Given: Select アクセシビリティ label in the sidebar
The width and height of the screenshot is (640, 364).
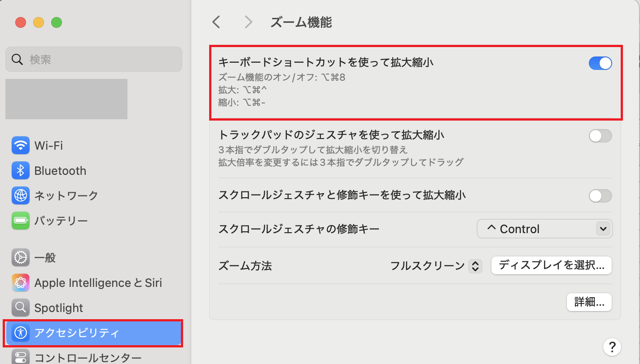Looking at the screenshot, I should click(77, 333).
